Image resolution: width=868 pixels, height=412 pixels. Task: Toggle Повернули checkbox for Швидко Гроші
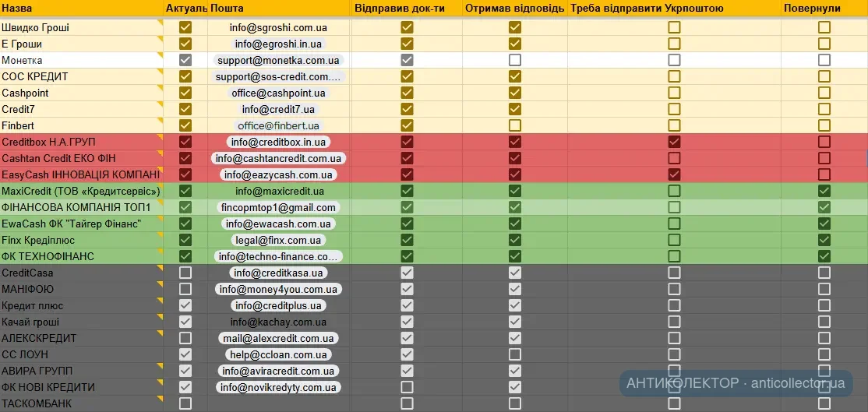pos(824,27)
